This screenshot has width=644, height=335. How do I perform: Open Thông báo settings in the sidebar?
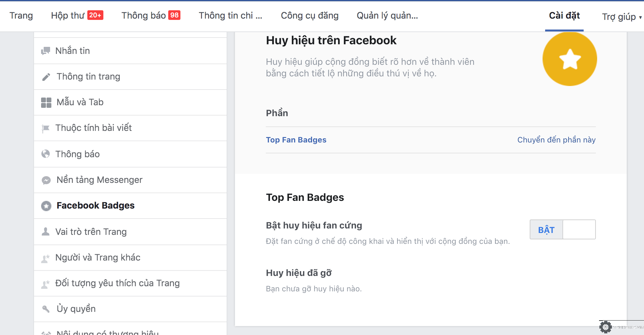pos(130,154)
